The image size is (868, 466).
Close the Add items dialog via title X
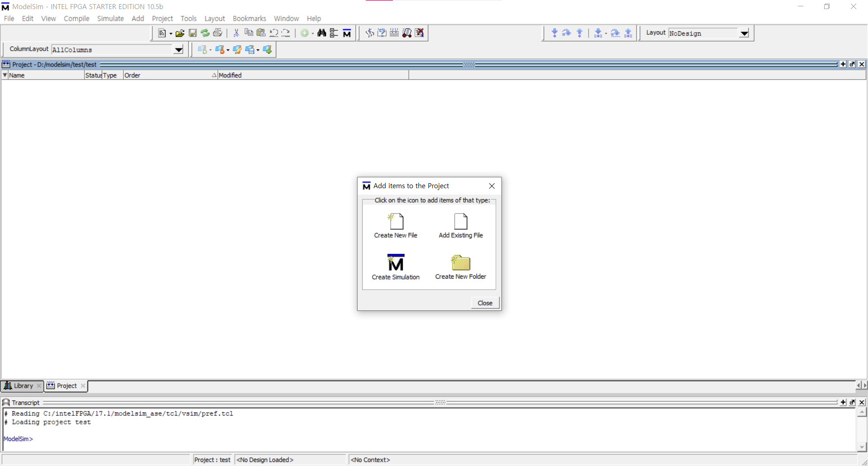492,186
